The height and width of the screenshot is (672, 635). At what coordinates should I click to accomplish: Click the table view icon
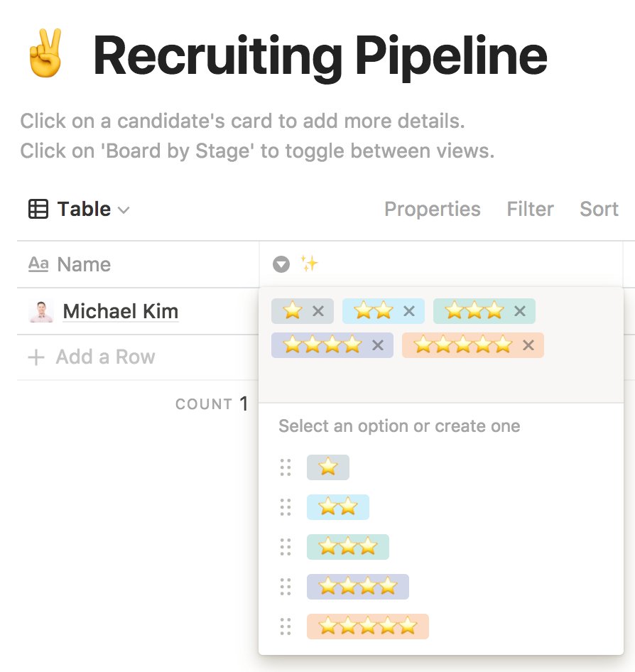(38, 209)
